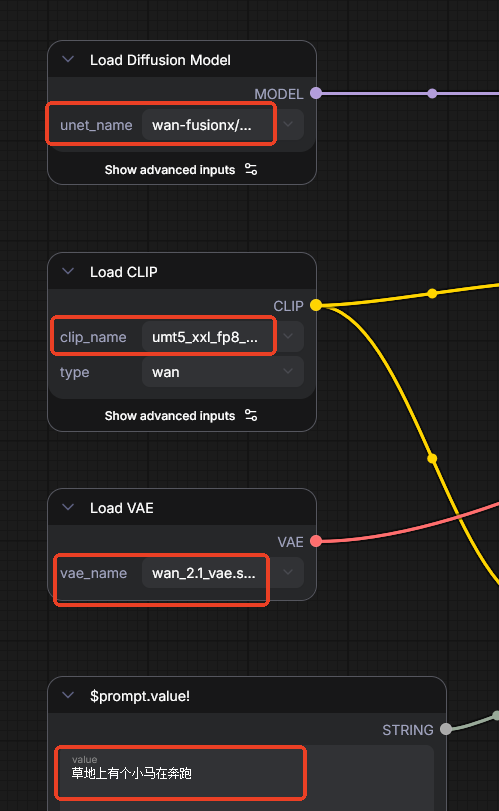The width and height of the screenshot is (499, 811).
Task: Click the sliders icon in Load CLIP node
Action: (x=251, y=415)
